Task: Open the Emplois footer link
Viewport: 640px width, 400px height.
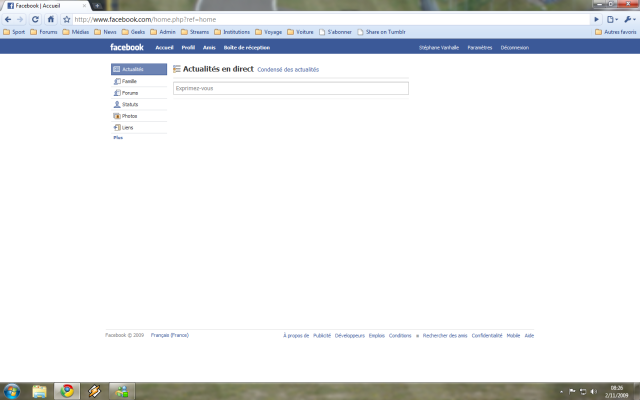Action: [376, 336]
